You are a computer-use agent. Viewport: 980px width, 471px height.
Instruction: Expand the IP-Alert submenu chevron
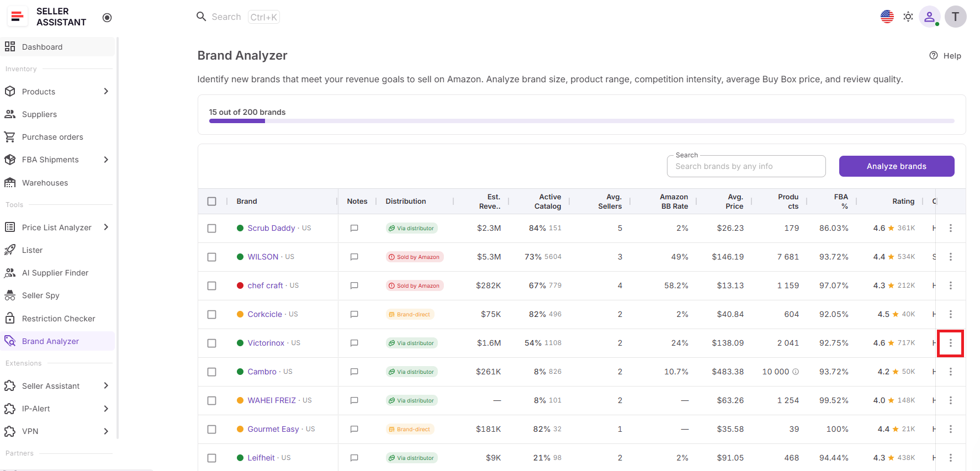(106, 409)
